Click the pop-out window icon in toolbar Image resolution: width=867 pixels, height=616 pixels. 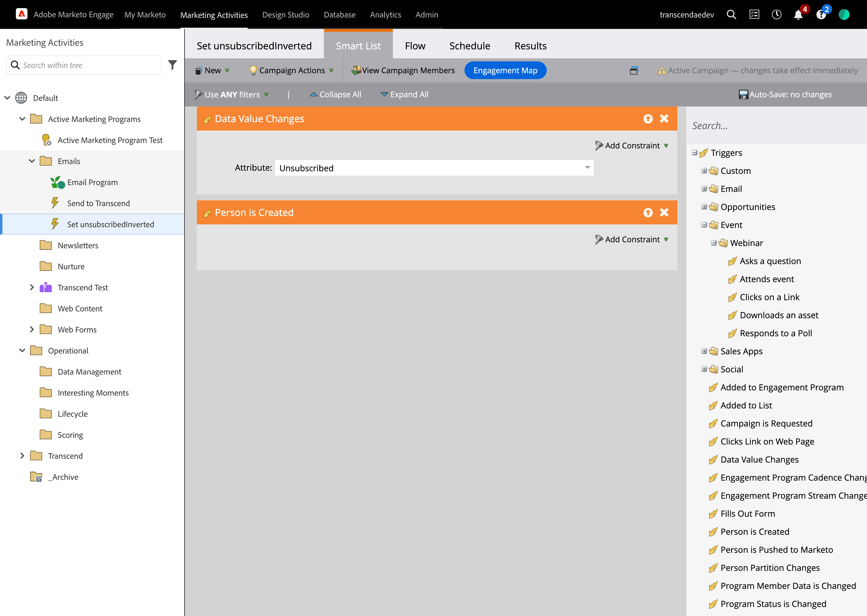coord(634,71)
